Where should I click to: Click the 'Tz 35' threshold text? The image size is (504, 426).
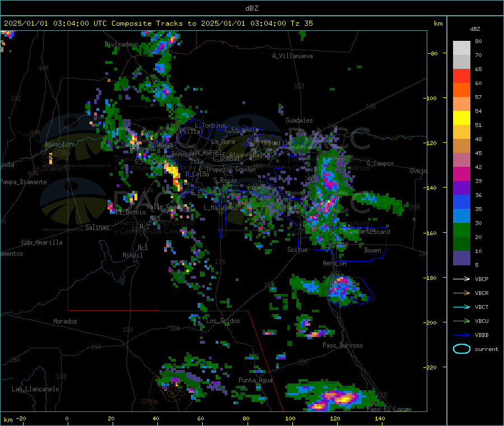pos(301,24)
